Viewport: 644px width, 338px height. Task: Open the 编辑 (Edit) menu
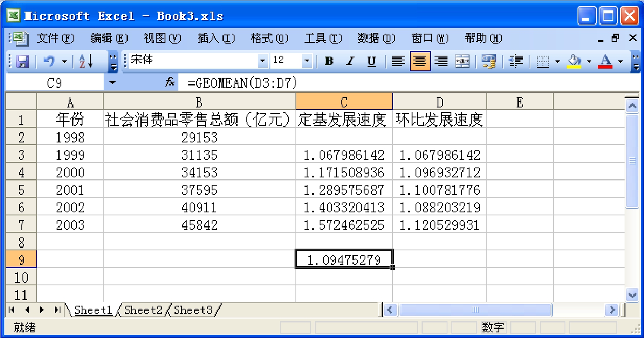[x=109, y=38]
